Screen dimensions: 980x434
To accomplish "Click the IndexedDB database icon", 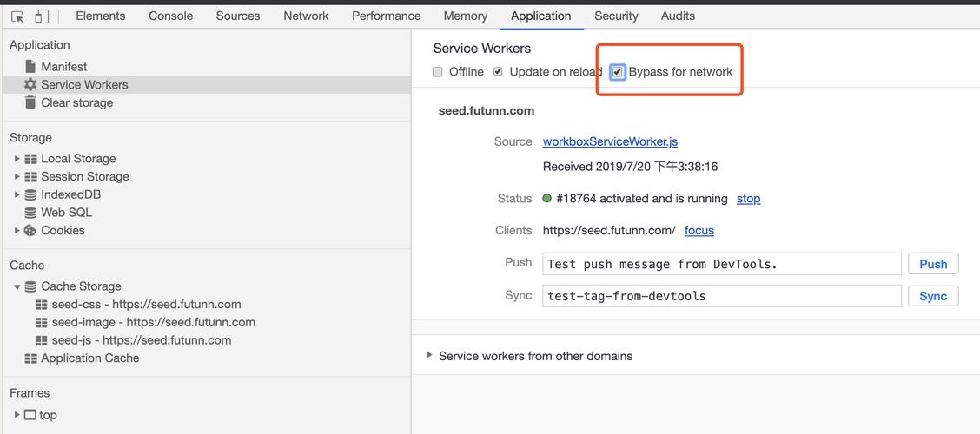I will coord(30,194).
